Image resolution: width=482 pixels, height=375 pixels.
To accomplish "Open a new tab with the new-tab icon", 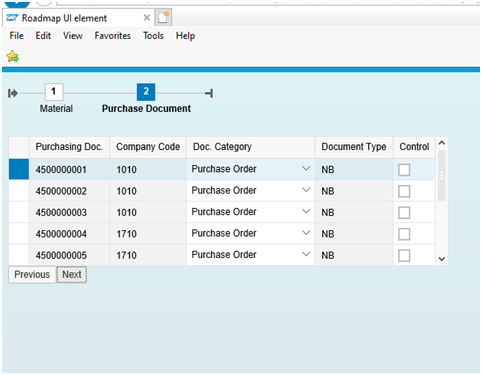I will (163, 17).
